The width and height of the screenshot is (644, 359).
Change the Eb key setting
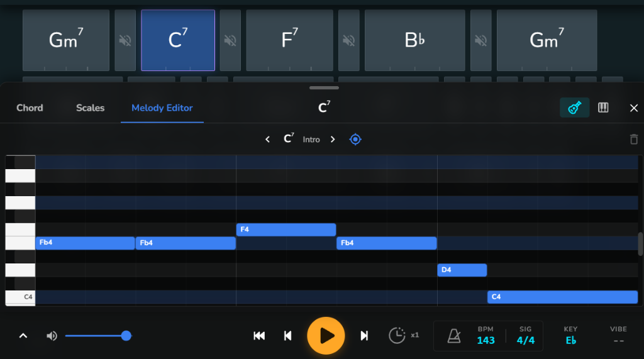[x=571, y=341]
